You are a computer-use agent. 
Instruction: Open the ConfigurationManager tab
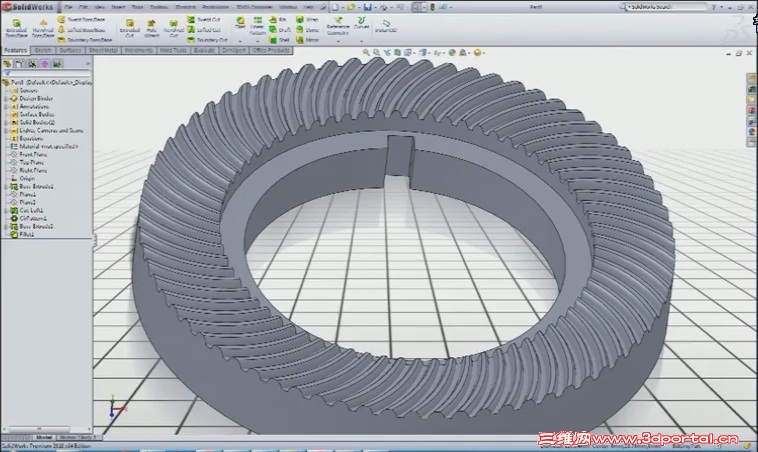point(32,64)
